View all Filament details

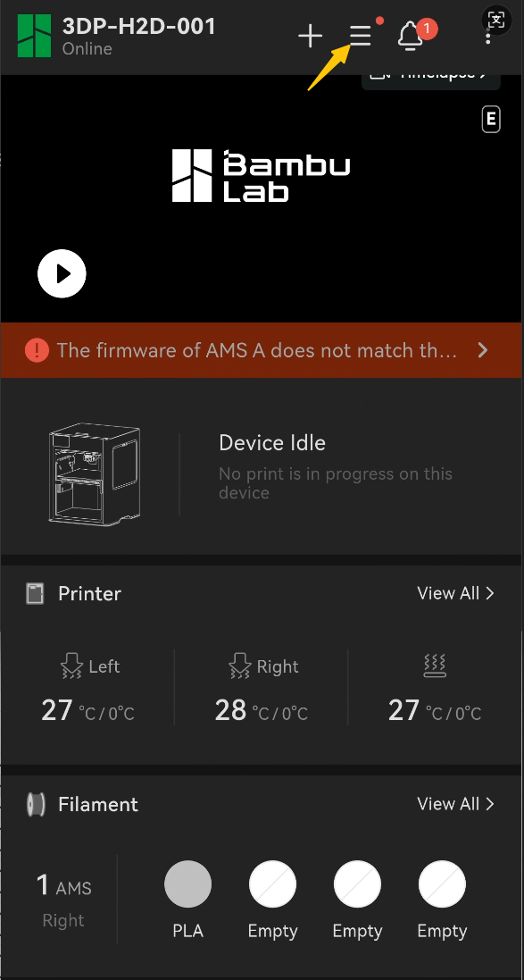(456, 804)
